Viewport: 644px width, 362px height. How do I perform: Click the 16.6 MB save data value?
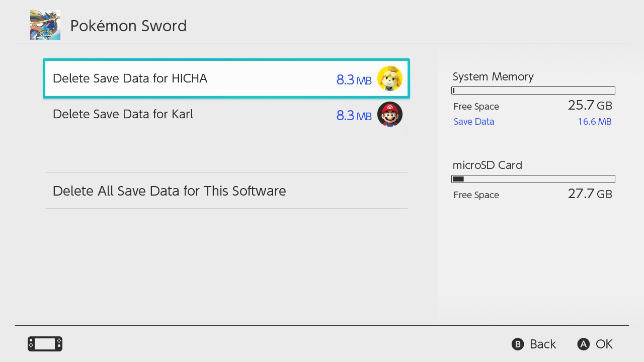point(595,121)
